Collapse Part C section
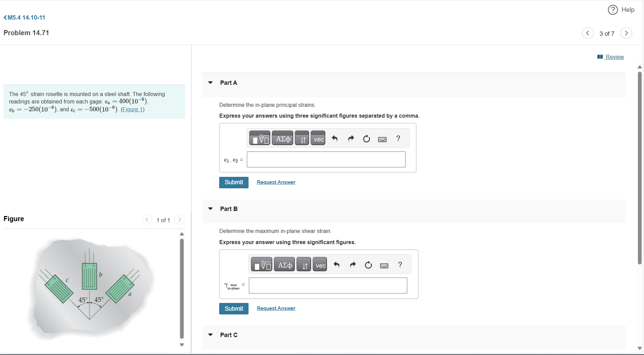 210,335
